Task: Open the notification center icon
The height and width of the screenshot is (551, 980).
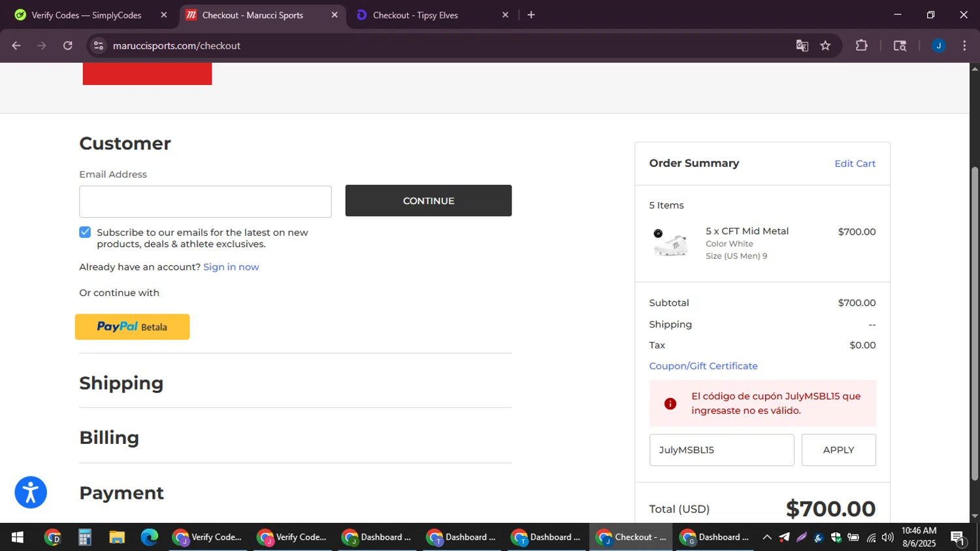Action: (x=958, y=538)
